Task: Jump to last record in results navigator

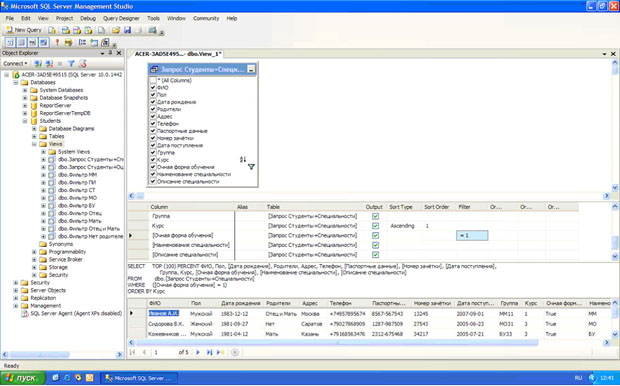Action: click(209, 352)
